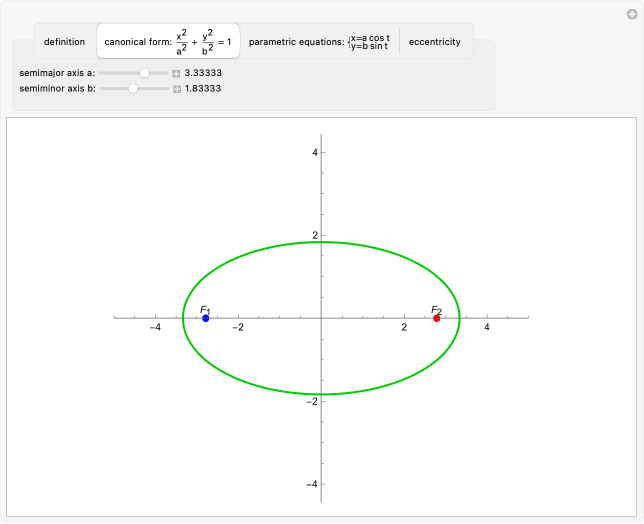This screenshot has width=644, height=524.
Task: Click the semiminor axis b slider thumb
Action: 133,89
